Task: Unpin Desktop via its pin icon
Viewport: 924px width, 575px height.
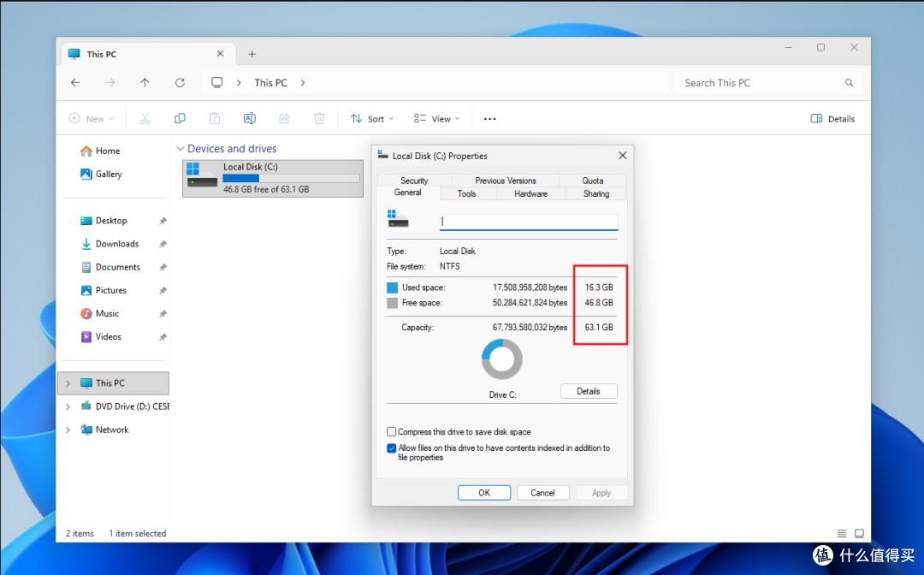Action: (x=163, y=221)
